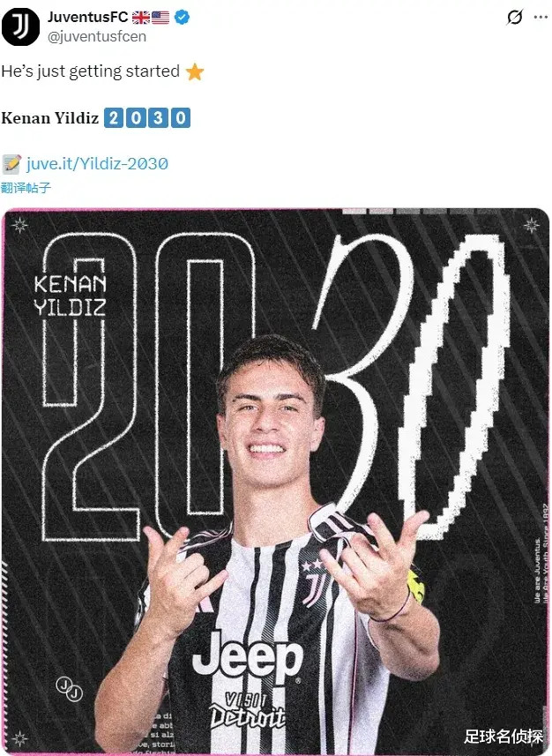Click the 足球名侦探 watermark text
The height and width of the screenshot is (756, 552).
[504, 737]
